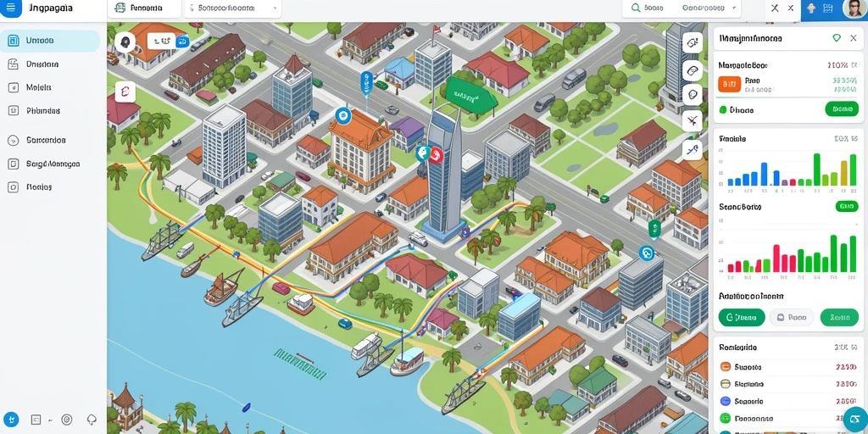This screenshot has height=434, width=868.
Task: Close the right details panel
Action: pos(854,37)
